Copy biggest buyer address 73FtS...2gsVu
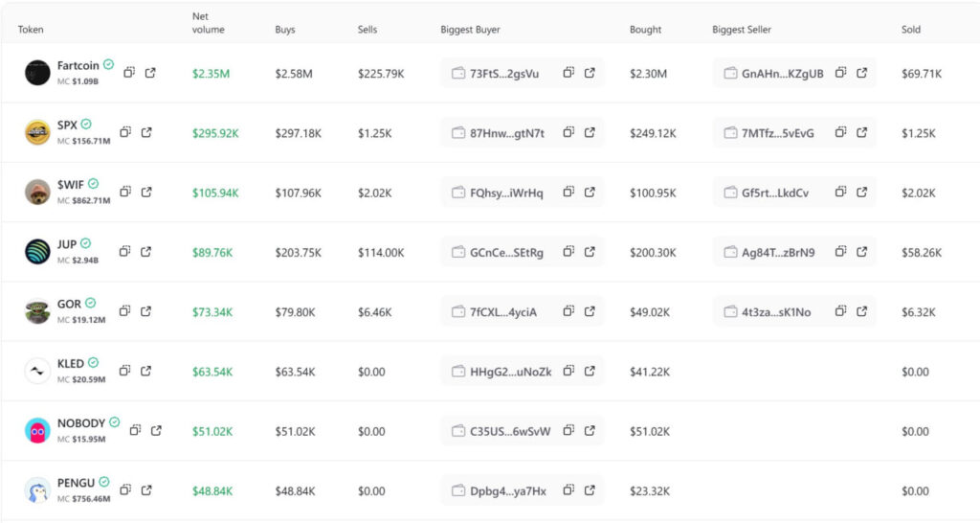This screenshot has height=523, width=980. tap(568, 73)
